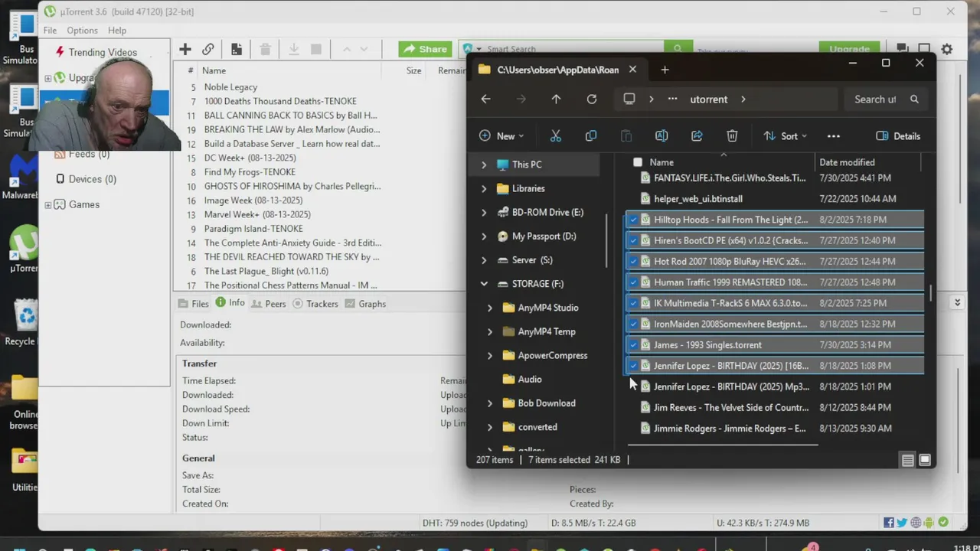The width and height of the screenshot is (980, 551).
Task: Refresh the Explorer folder view
Action: click(592, 99)
